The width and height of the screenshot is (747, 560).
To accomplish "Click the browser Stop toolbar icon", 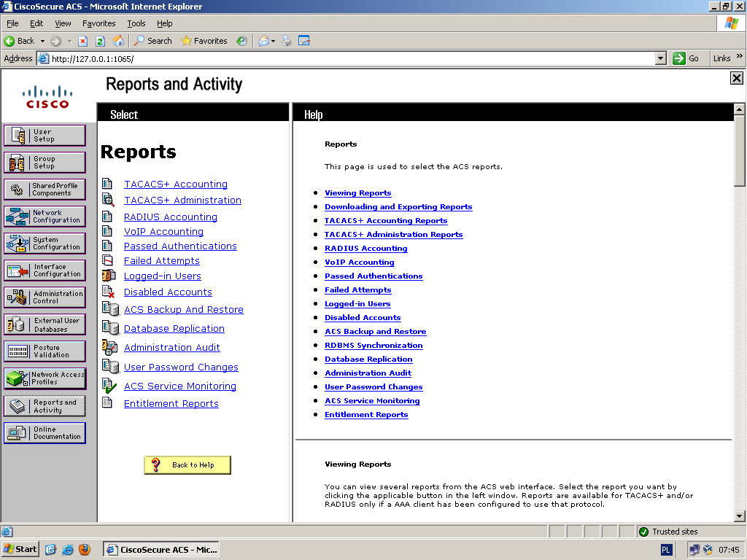I will (83, 41).
